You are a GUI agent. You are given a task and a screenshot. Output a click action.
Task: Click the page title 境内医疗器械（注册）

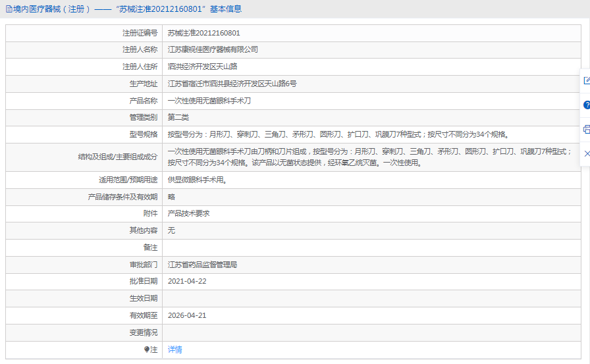[x=51, y=9]
